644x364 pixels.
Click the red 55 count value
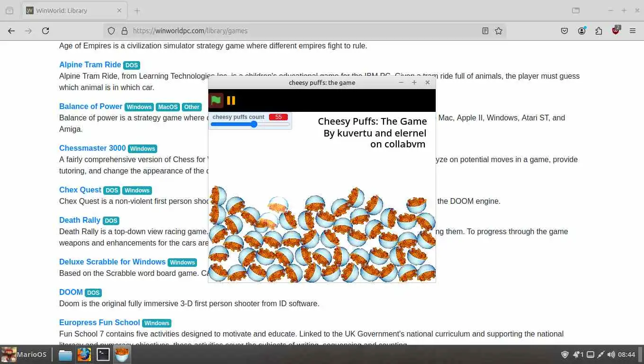point(278,117)
